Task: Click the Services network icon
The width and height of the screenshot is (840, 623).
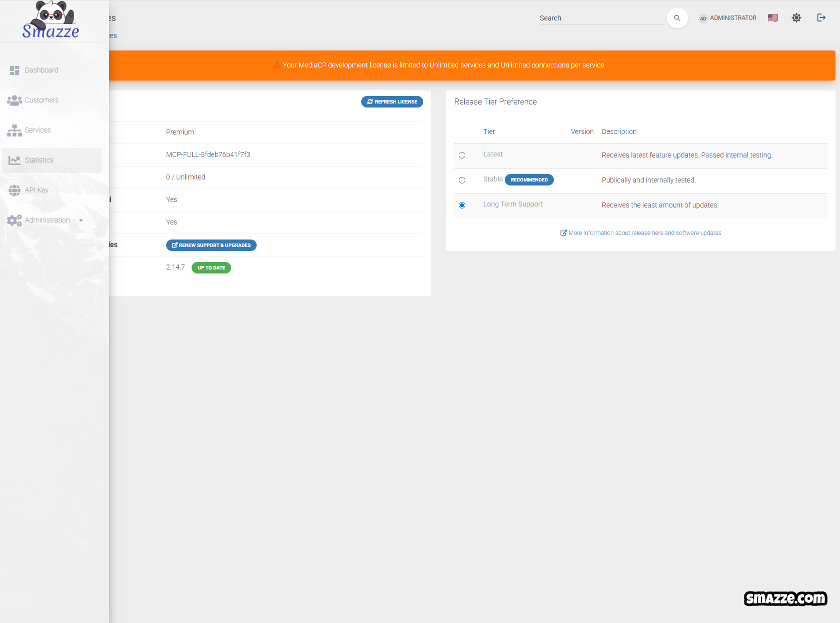Action: pyautogui.click(x=15, y=130)
